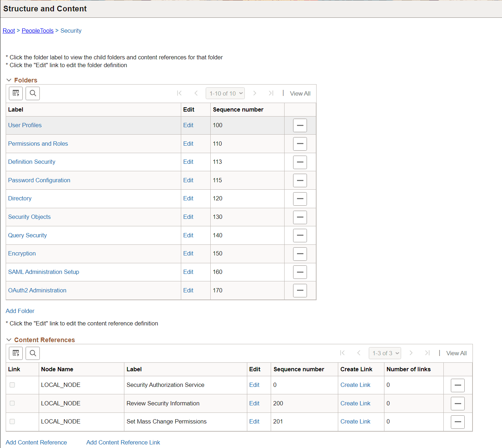Image resolution: width=502 pixels, height=448 pixels.
Task: Go to last page in Content References
Action: click(x=427, y=353)
